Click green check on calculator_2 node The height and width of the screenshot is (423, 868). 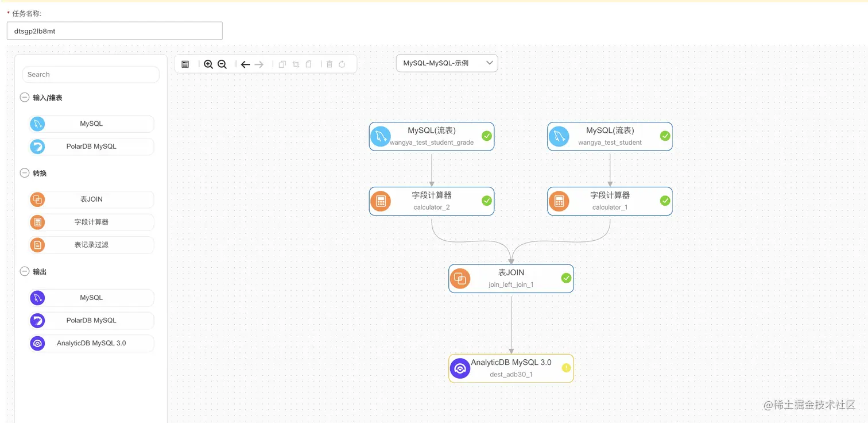(x=487, y=201)
